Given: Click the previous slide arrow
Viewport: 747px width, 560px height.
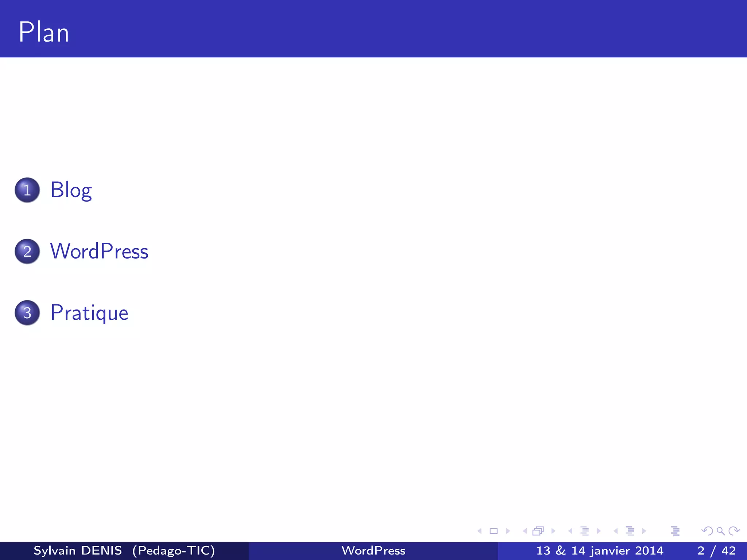Looking at the screenshot, I should [480, 531].
